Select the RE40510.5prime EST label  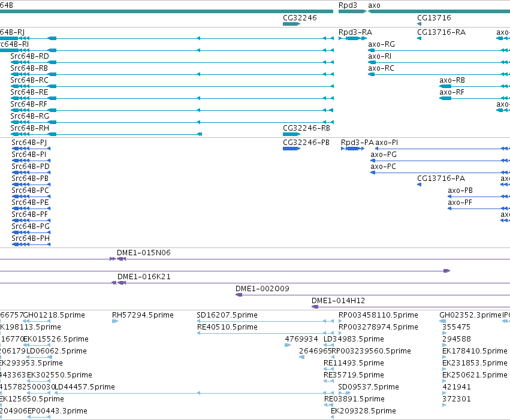(227, 327)
